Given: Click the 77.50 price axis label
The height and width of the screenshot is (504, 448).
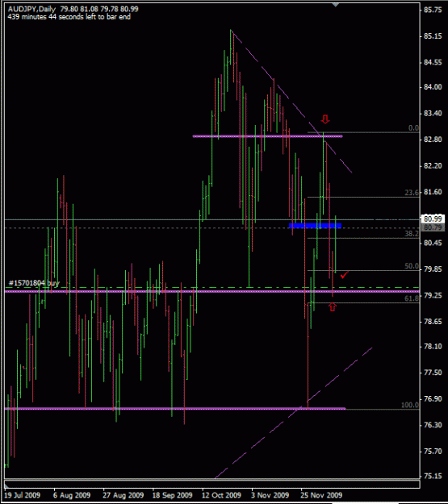Looking at the screenshot, I should (433, 373).
